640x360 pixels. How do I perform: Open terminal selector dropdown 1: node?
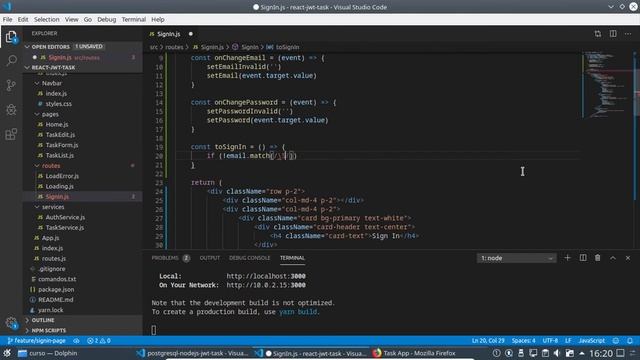(516, 258)
